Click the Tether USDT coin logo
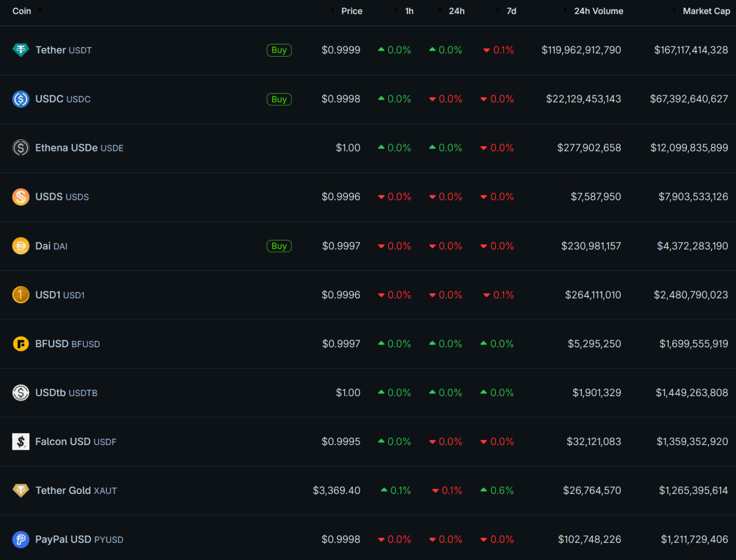 pyautogui.click(x=21, y=50)
